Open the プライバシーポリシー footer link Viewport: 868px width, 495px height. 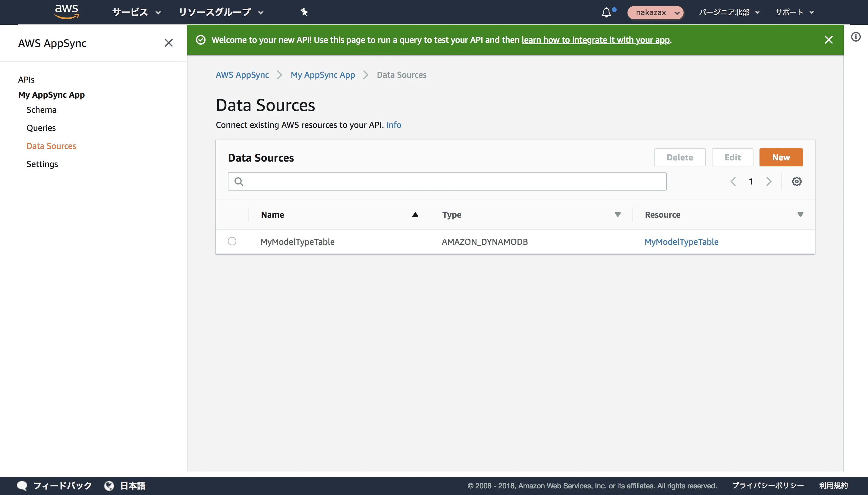click(768, 486)
